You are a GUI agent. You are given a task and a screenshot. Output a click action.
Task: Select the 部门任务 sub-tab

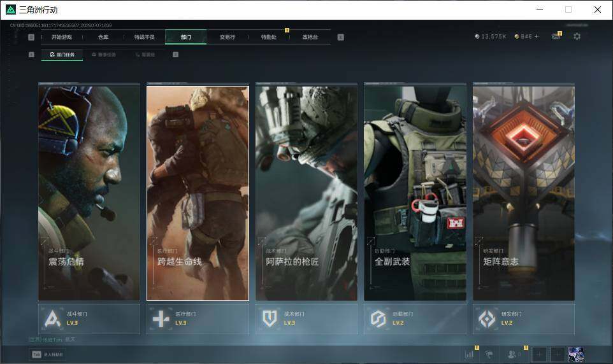(62, 55)
